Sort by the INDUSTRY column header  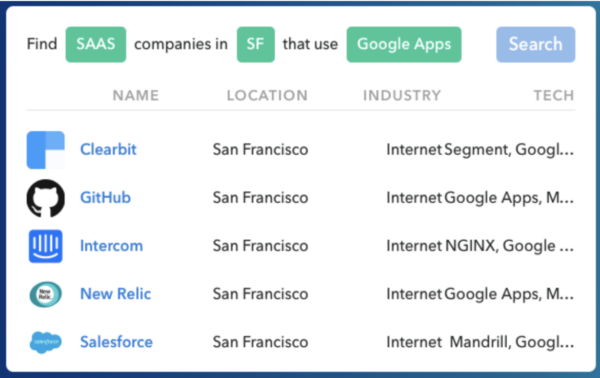(402, 95)
